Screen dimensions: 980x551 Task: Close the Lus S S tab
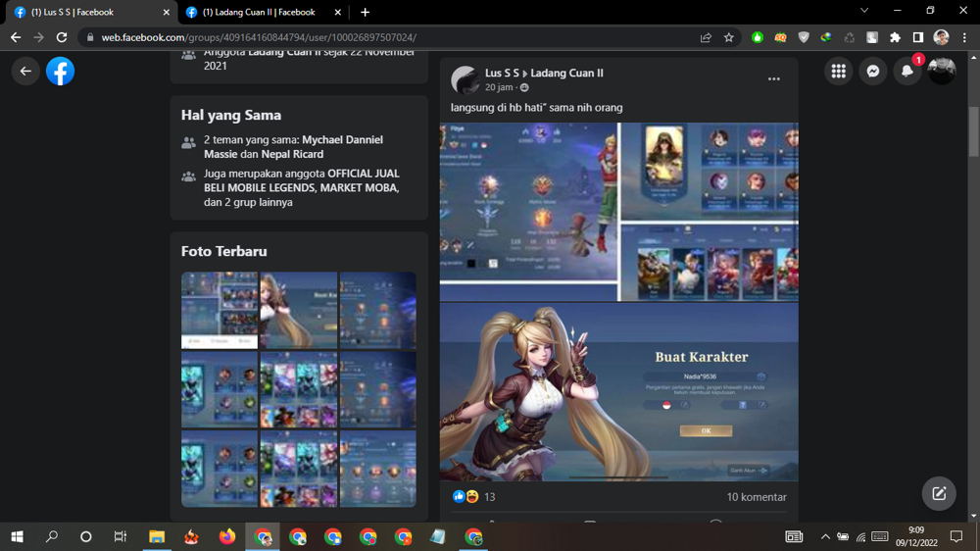(167, 12)
